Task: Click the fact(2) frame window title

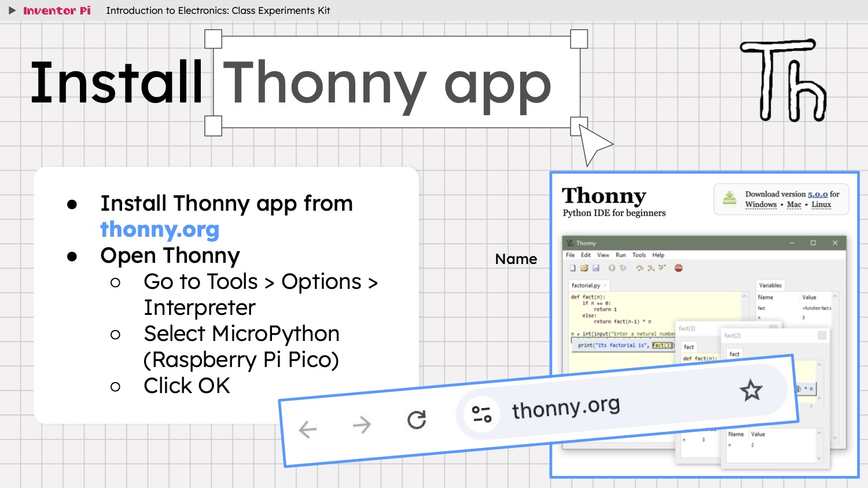Action: coord(733,336)
